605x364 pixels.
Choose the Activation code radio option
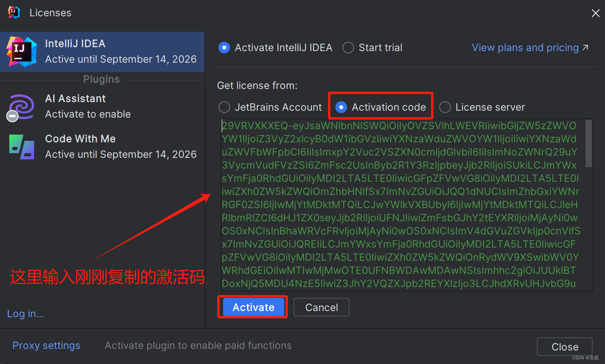[x=341, y=107]
